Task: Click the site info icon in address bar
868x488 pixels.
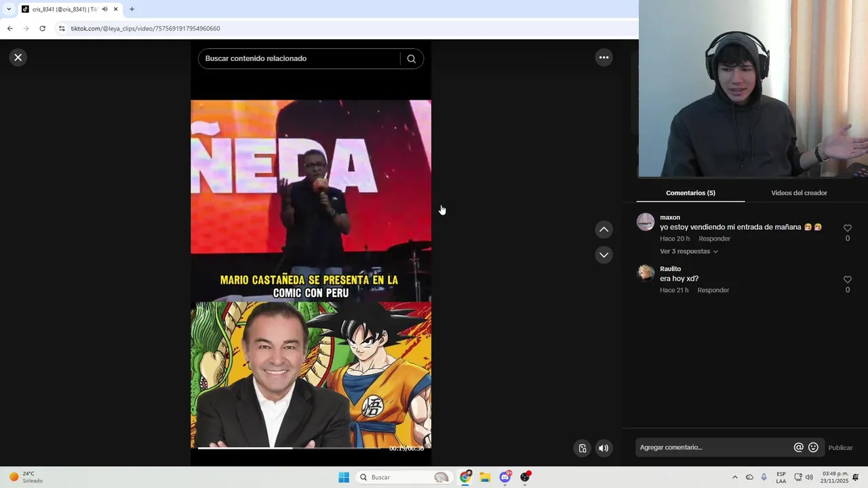Action: (62, 28)
